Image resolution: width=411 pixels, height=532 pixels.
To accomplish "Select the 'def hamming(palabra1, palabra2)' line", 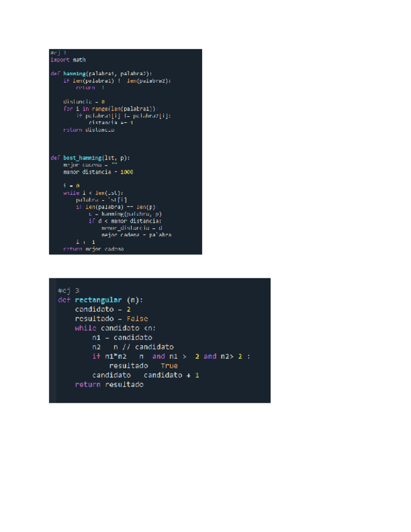I will (101, 73).
